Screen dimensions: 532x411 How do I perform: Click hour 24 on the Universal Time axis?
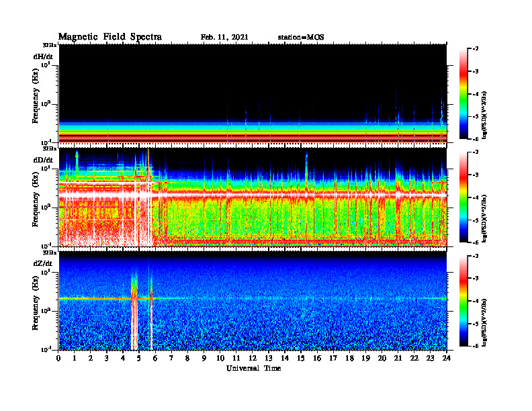[447, 358]
